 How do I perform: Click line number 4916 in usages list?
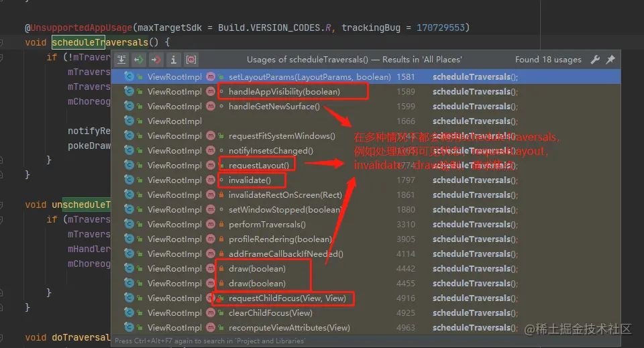pyautogui.click(x=406, y=298)
